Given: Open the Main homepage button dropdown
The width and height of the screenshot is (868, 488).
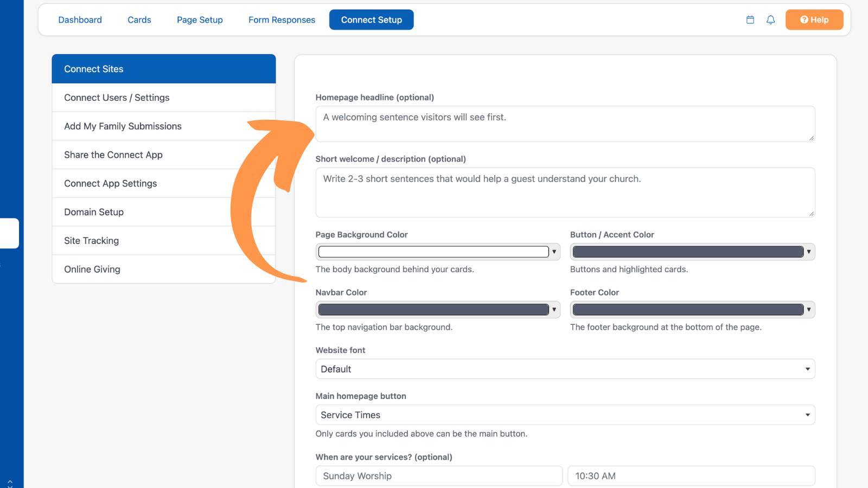Looking at the screenshot, I should [x=565, y=415].
